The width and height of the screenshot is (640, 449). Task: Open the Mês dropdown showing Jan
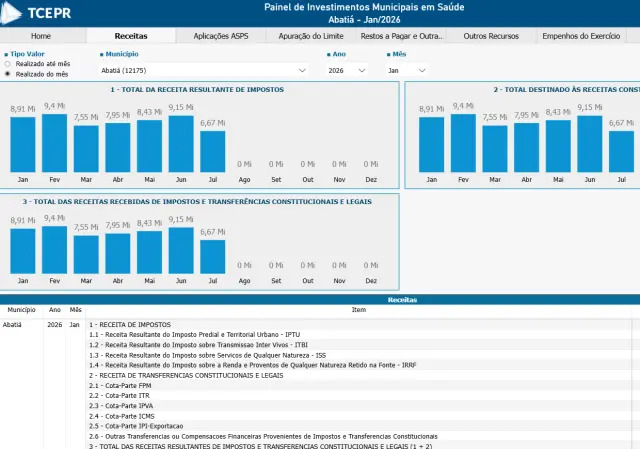tap(407, 70)
